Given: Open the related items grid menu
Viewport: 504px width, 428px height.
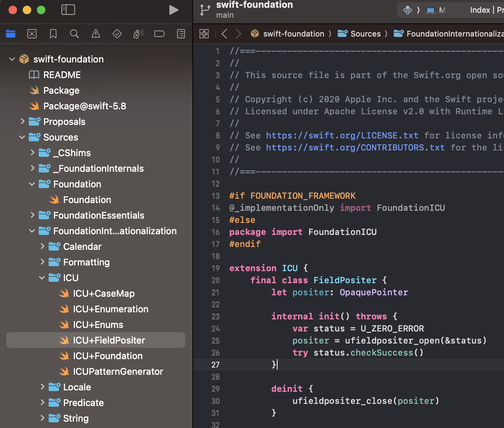Looking at the screenshot, I should 204,34.
